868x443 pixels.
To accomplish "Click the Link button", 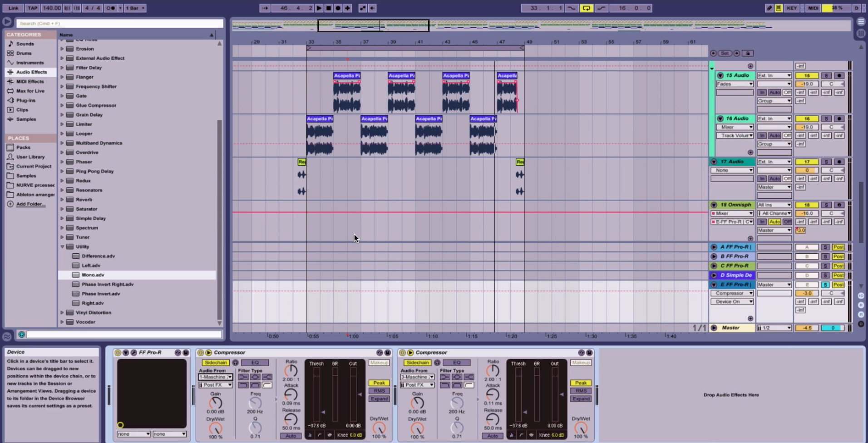I will coord(14,8).
